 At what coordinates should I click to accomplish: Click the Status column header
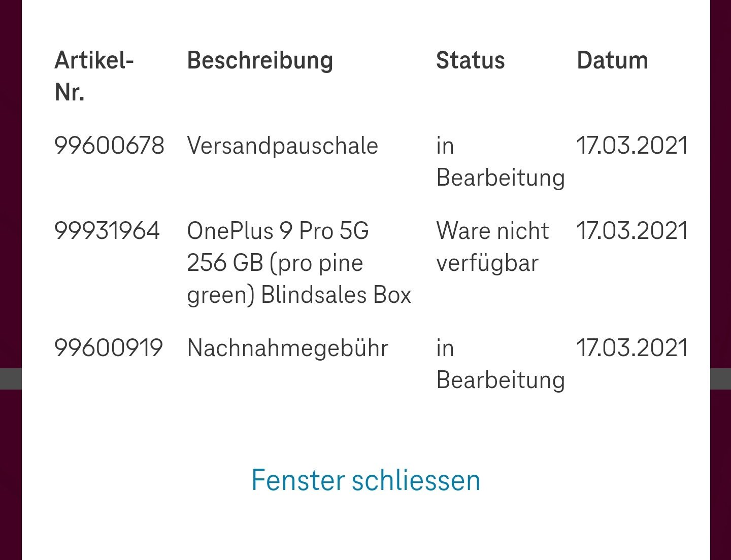[x=470, y=60]
